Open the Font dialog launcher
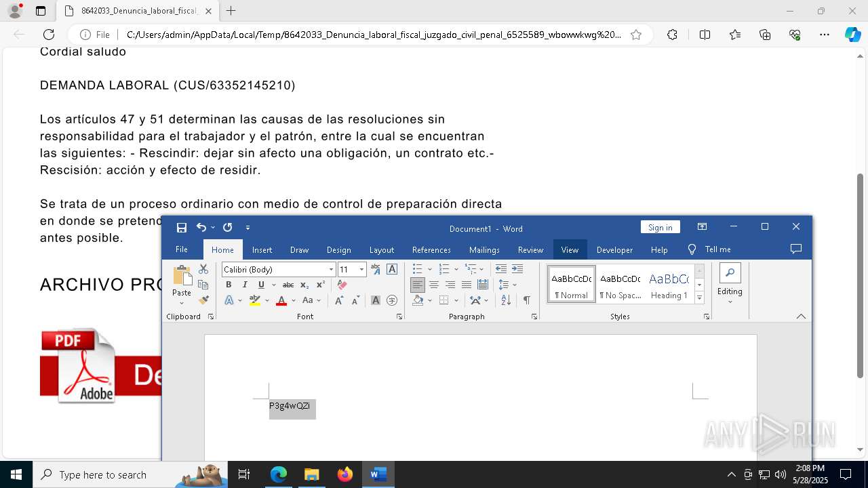This screenshot has width=868, height=488. click(399, 317)
